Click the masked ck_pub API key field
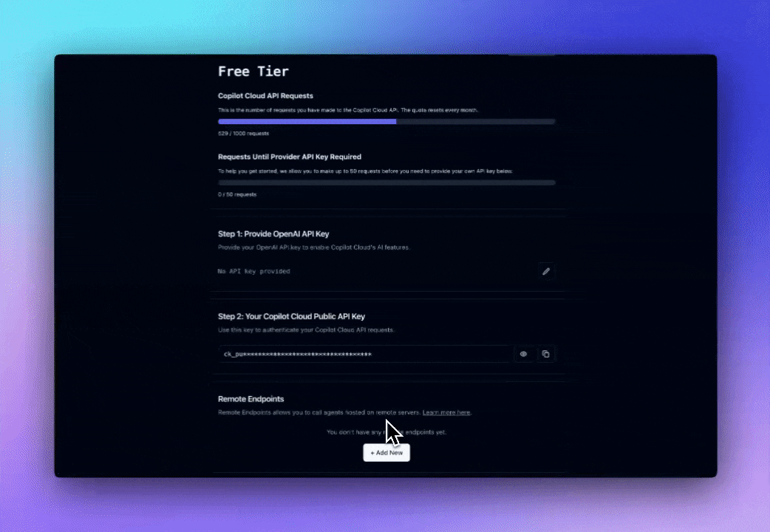 pyautogui.click(x=364, y=355)
